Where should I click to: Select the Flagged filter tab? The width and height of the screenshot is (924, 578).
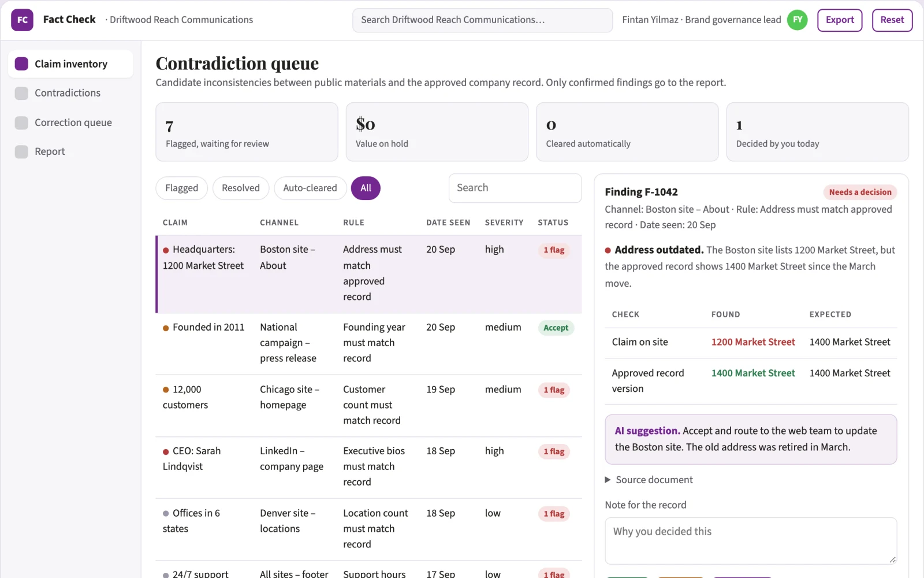pos(181,188)
